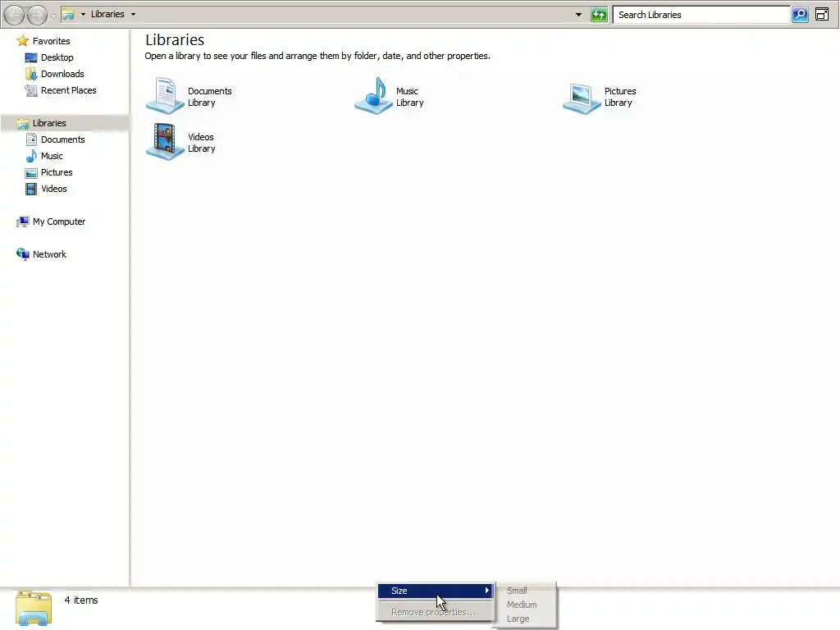This screenshot has width=840, height=630.
Task: Pick Large in the Size submenu
Action: 518,619
